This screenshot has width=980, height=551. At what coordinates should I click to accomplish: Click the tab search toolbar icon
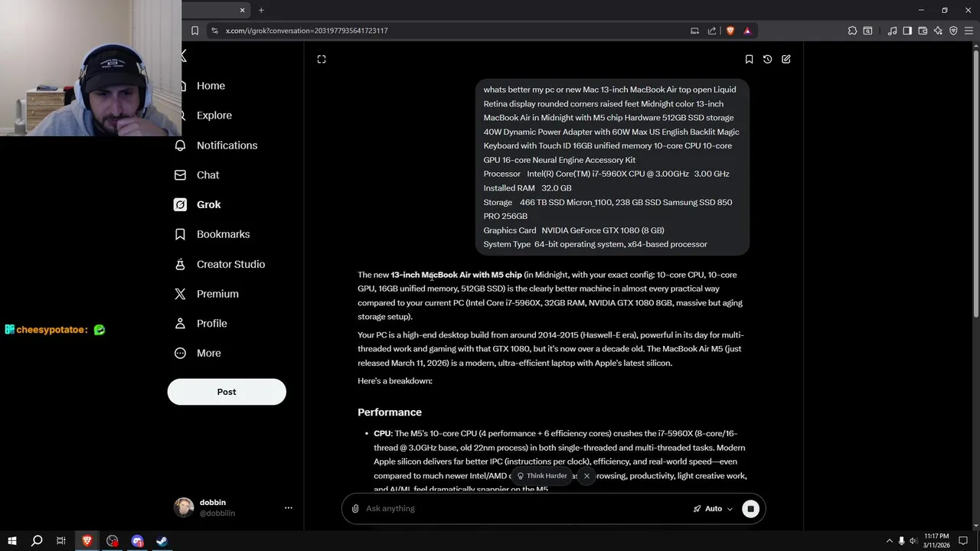coord(867,31)
